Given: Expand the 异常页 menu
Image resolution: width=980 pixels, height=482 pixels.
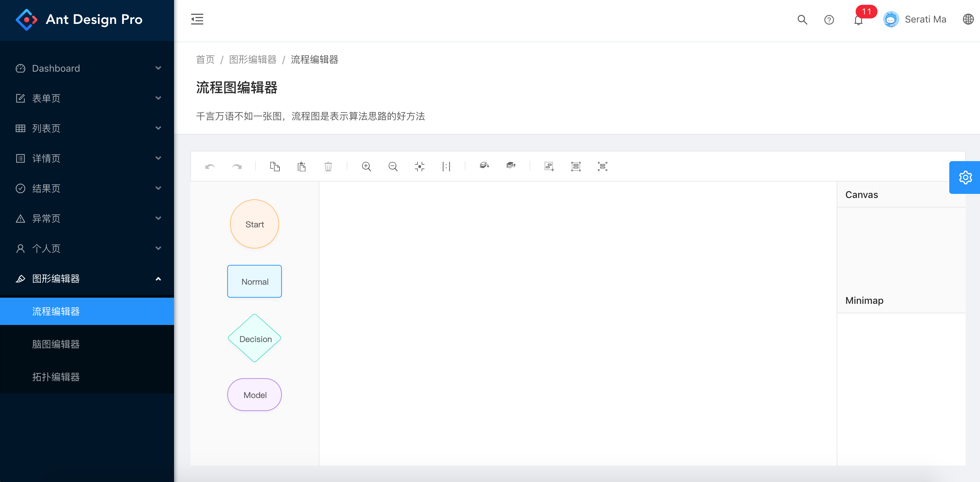Looking at the screenshot, I should tap(87, 218).
